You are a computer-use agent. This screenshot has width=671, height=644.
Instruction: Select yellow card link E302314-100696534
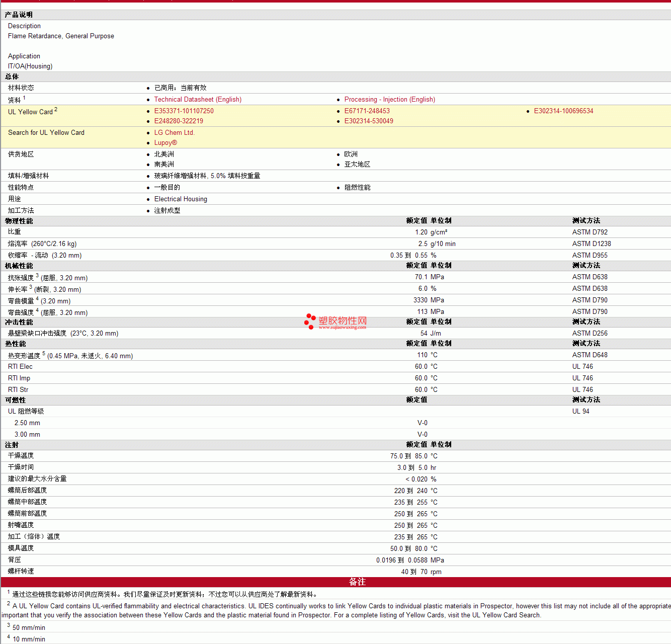point(563,111)
